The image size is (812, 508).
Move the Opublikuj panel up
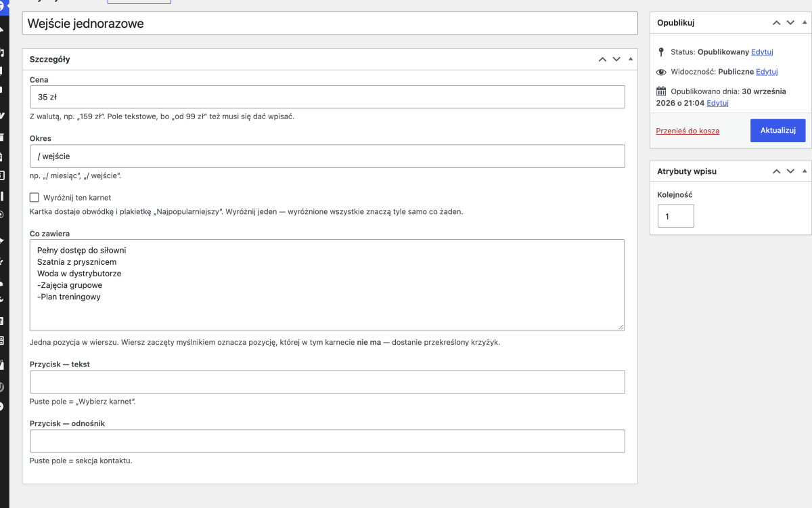(x=777, y=22)
